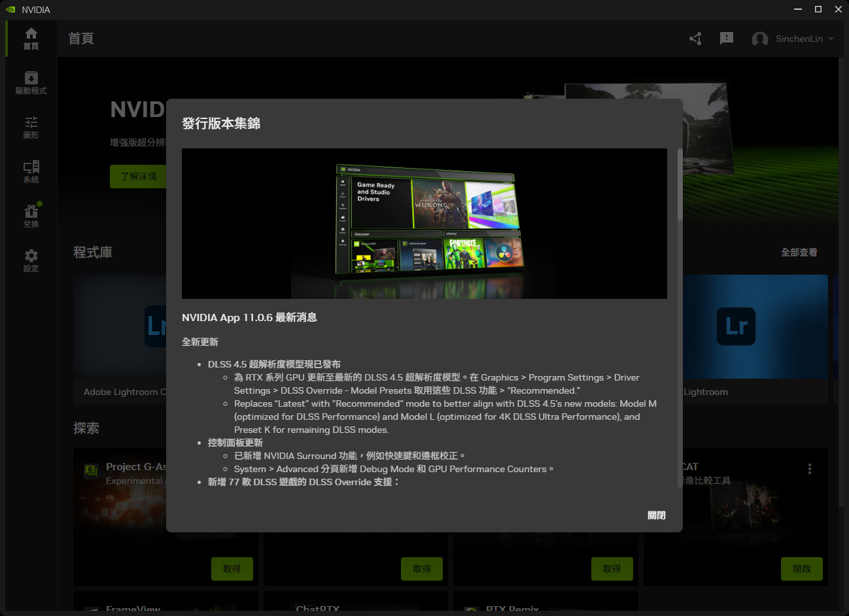
Task: Go to the 首頁 home sidebar icon
Action: (31, 39)
